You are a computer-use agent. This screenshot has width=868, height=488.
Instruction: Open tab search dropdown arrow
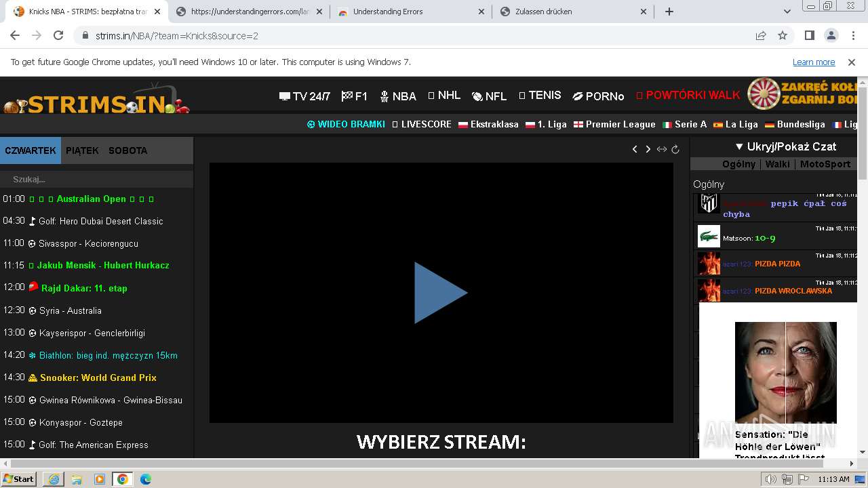[787, 12]
